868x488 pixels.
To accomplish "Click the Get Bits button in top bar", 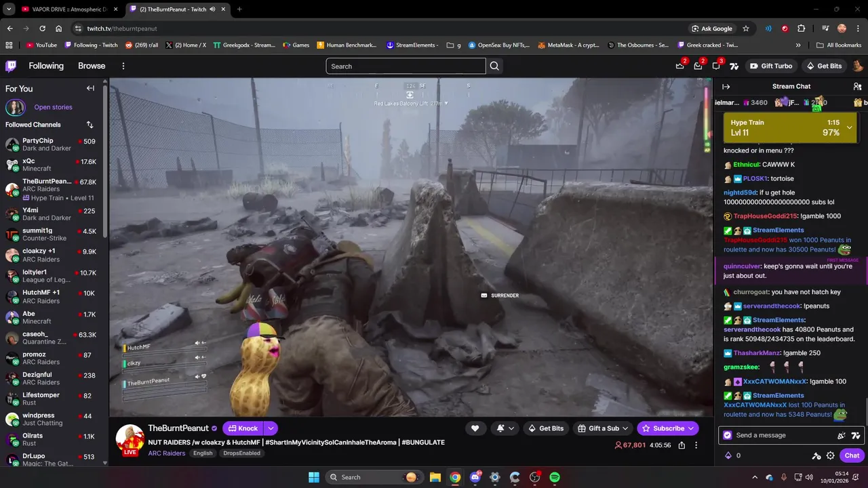I will pyautogui.click(x=824, y=66).
